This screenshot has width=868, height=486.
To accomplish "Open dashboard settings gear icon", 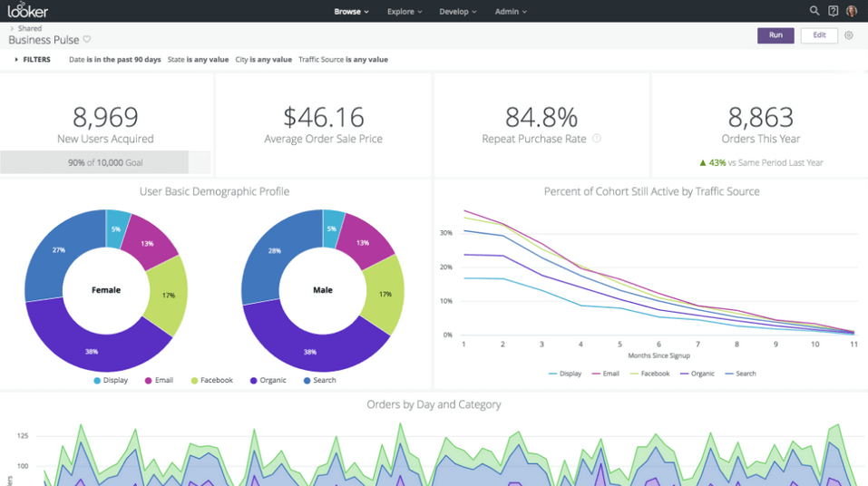I will coord(849,35).
